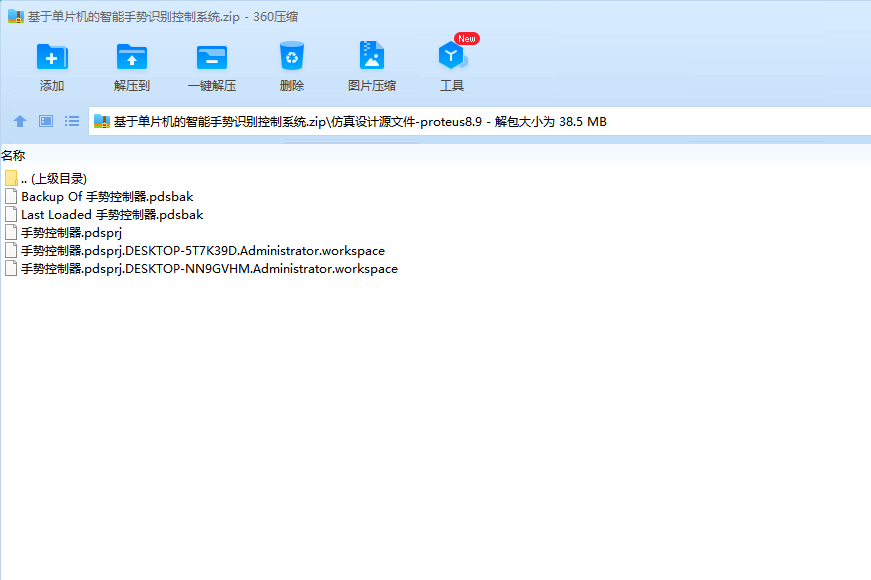Switch to the list view icon

pos(72,121)
